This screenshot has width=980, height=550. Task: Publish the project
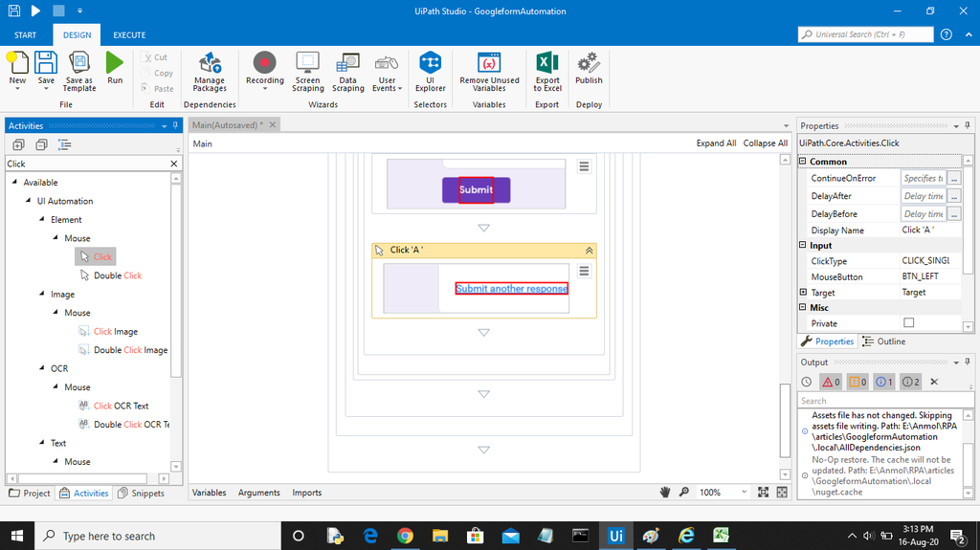[589, 68]
